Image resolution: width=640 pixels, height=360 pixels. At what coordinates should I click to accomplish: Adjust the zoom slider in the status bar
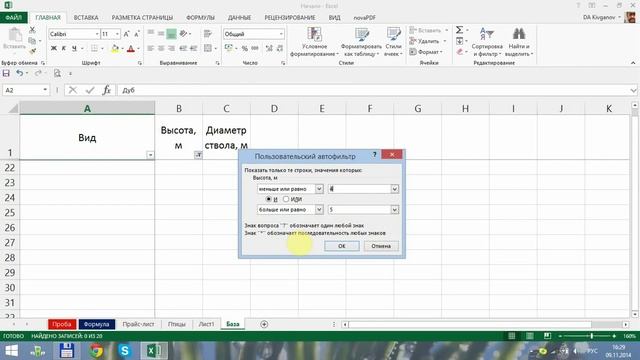(591, 336)
